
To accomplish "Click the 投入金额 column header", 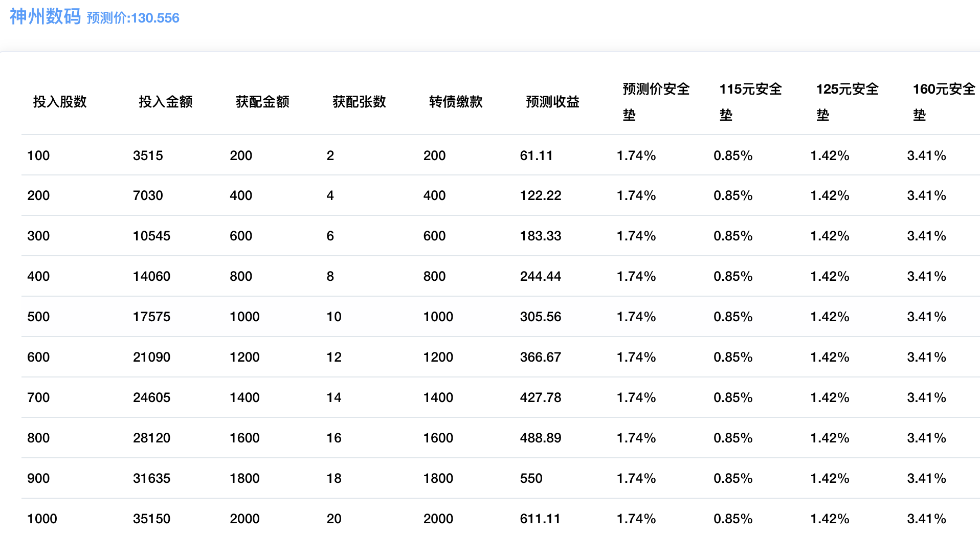I will pyautogui.click(x=166, y=102).
